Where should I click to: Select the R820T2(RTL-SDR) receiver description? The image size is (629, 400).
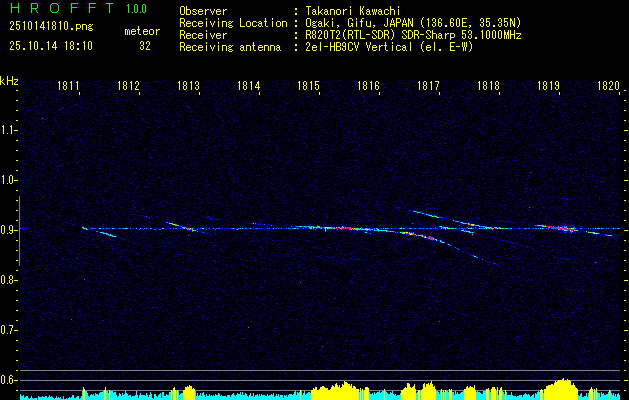pyautogui.click(x=413, y=35)
